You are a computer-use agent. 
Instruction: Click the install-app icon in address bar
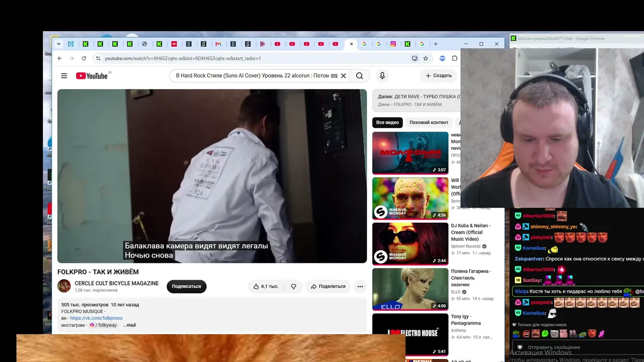(x=415, y=58)
